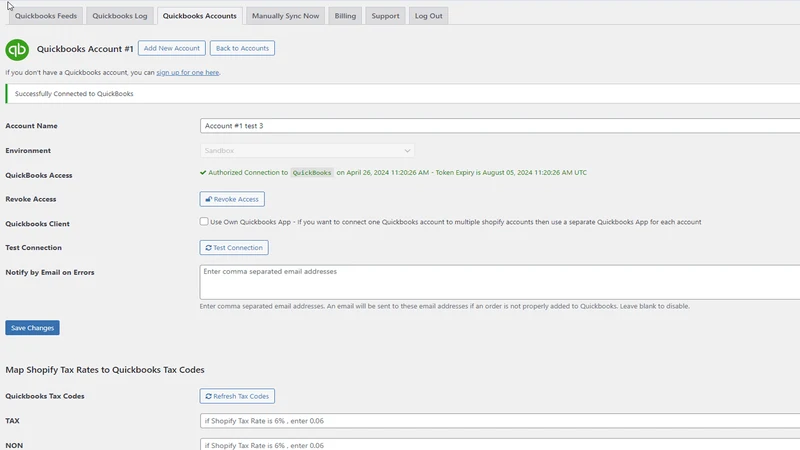The image size is (800, 450).
Task: Click the QuickBooks green logo icon
Action: tap(17, 49)
